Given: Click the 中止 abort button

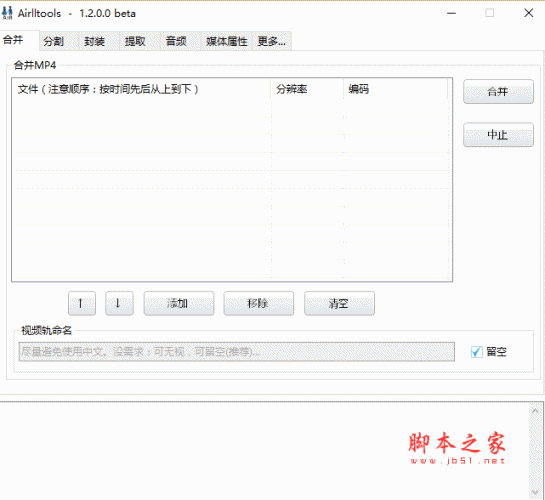Looking at the screenshot, I should (498, 135).
